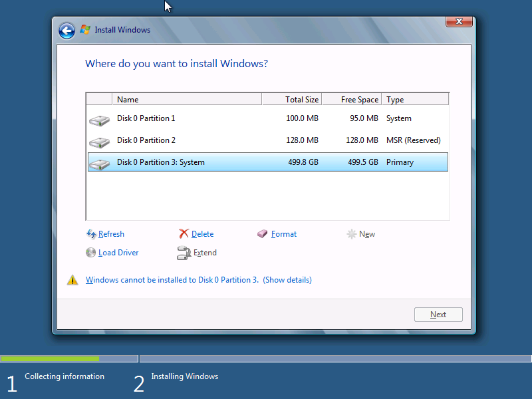
Task: Select Disk 0 Partition 1 row
Action: 268,118
